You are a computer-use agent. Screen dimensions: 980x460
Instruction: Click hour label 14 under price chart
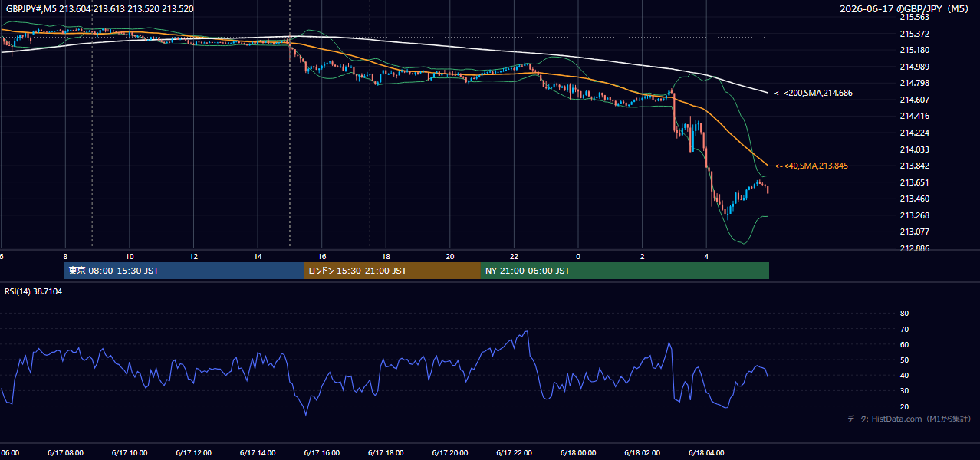pyautogui.click(x=258, y=257)
